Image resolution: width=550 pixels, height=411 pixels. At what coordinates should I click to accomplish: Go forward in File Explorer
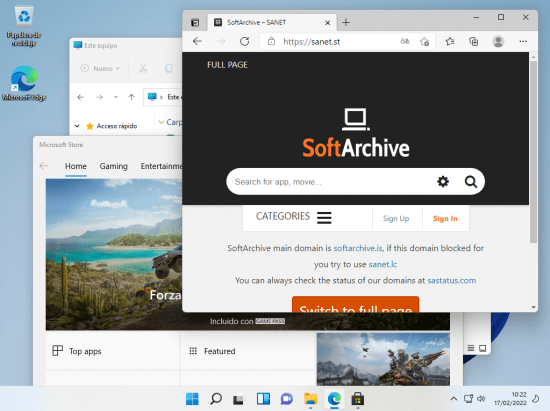click(x=100, y=97)
